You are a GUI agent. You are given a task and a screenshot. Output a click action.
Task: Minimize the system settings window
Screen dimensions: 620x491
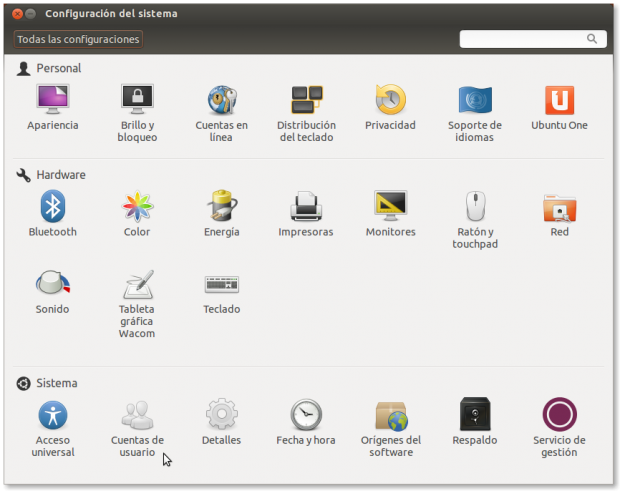pyautogui.click(x=30, y=14)
